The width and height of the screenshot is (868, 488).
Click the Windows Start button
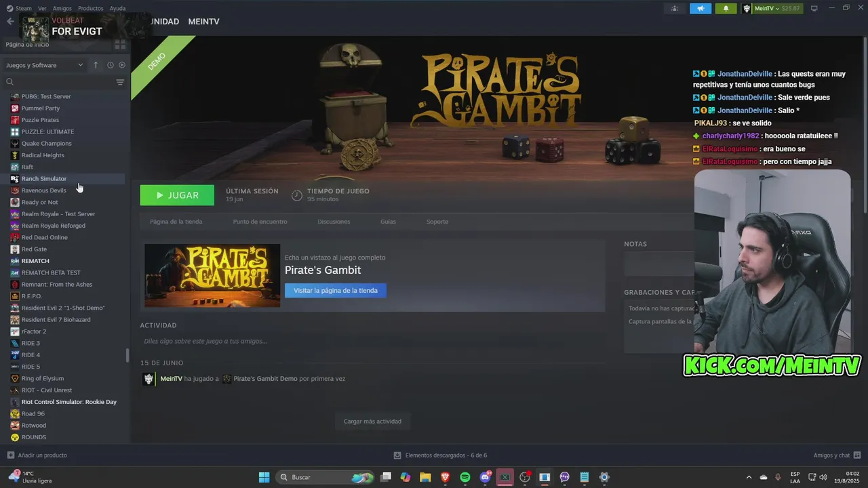pos(264,477)
